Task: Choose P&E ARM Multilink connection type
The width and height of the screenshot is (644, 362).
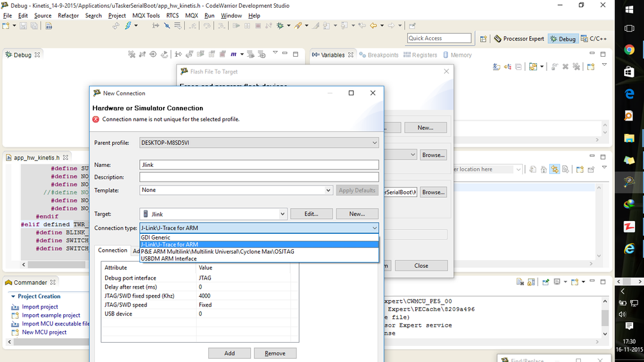Action: pos(259,252)
